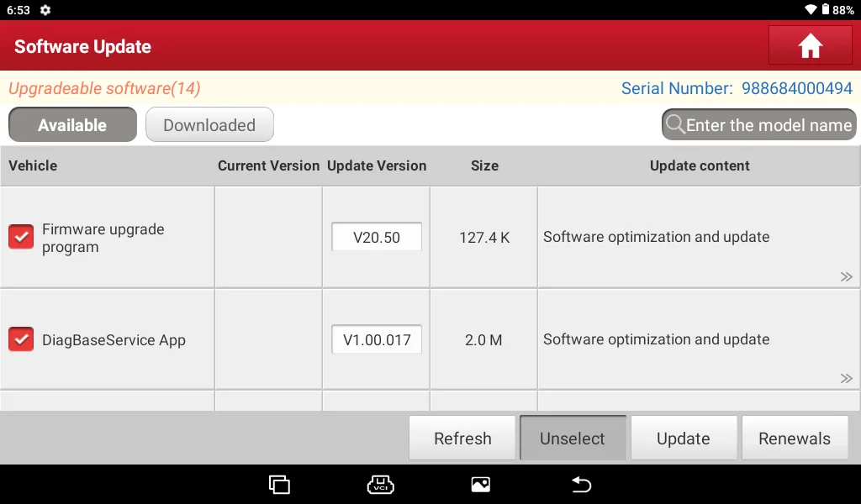Tap the Wi-Fi status icon
861x504 pixels.
click(811, 10)
